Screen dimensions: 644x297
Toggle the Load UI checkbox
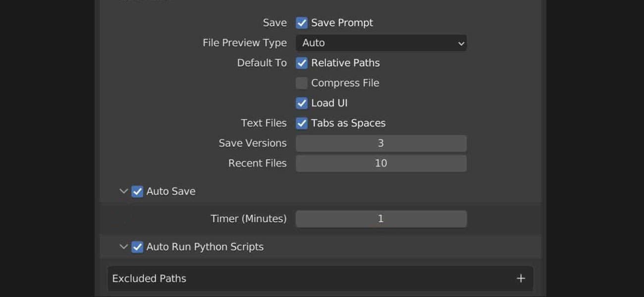302,103
